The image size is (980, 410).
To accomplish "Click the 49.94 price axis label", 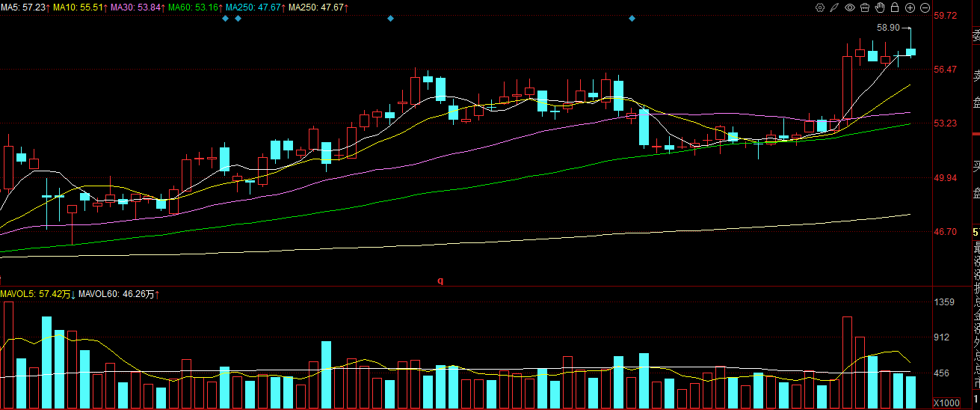I will [x=946, y=178].
